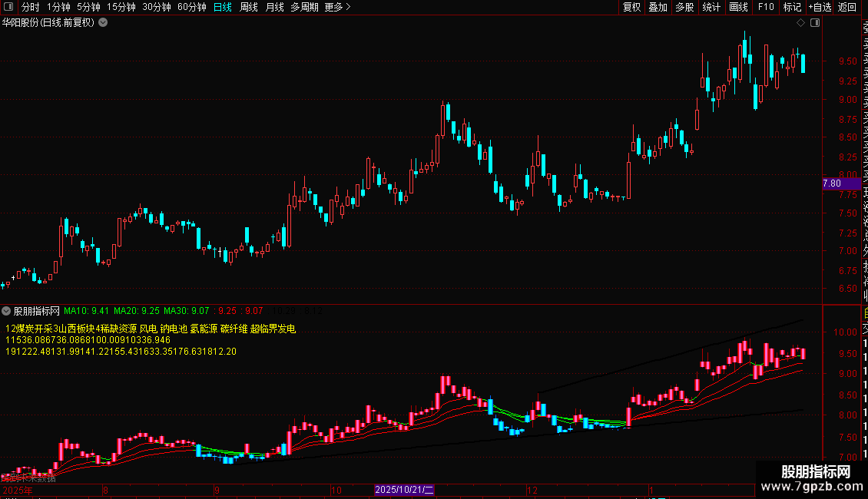Click the 返回 back button
868x499 pixels.
[x=847, y=7]
